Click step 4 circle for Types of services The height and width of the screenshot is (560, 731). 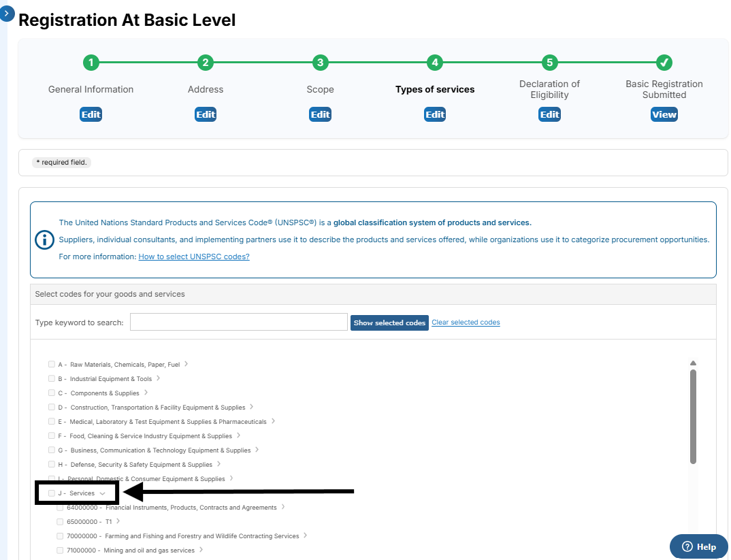[x=435, y=63]
